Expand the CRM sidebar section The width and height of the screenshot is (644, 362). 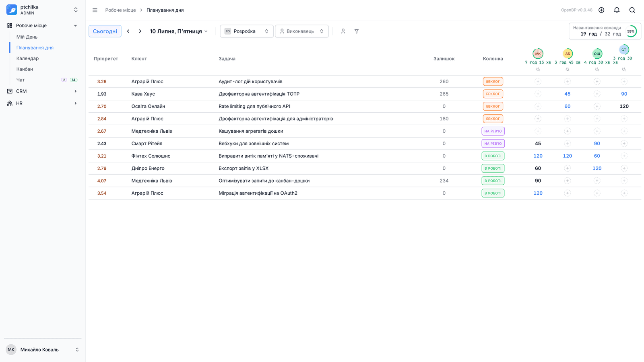[43, 91]
